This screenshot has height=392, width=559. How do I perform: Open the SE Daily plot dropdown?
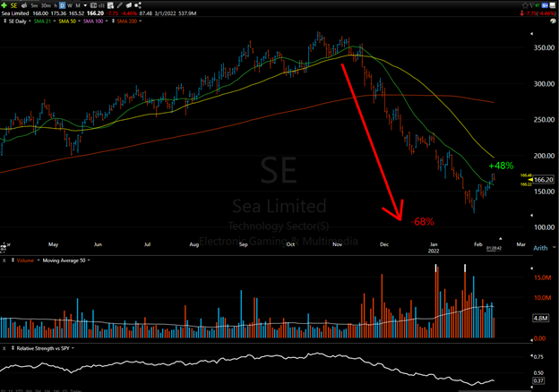(x=30, y=21)
